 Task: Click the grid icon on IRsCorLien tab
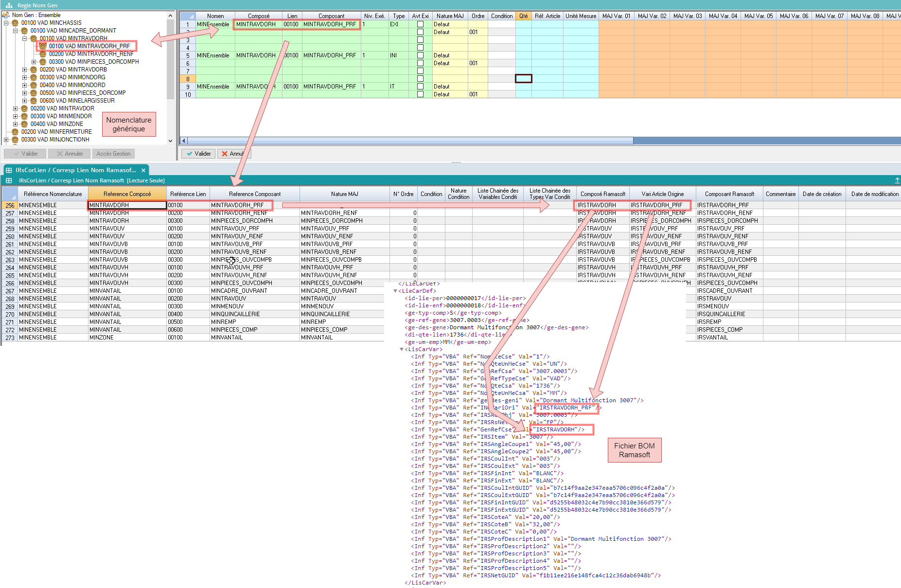pyautogui.click(x=9, y=170)
